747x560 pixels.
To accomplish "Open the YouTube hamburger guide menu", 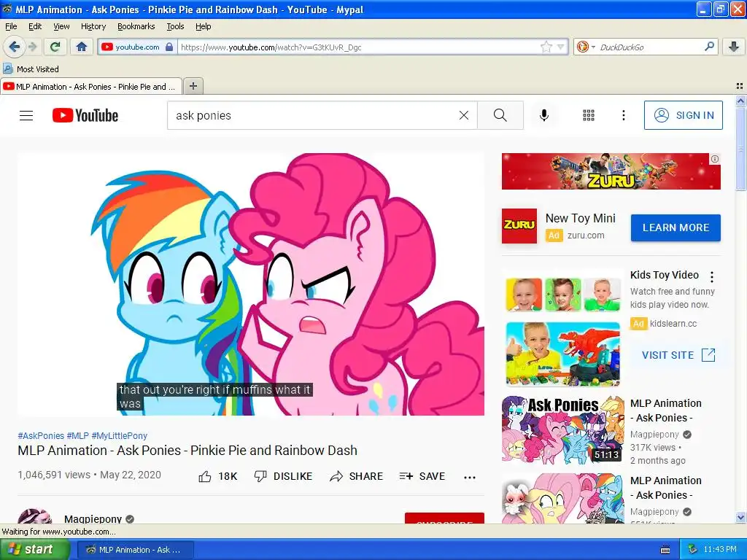I will point(26,115).
